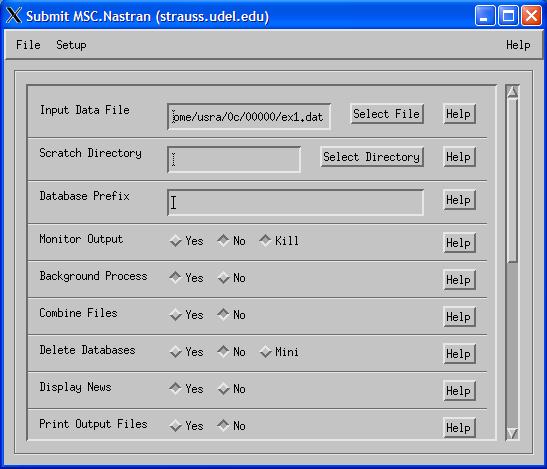The image size is (547, 469).
Task: Click the vertical scrollbar thumb
Action: (512, 180)
